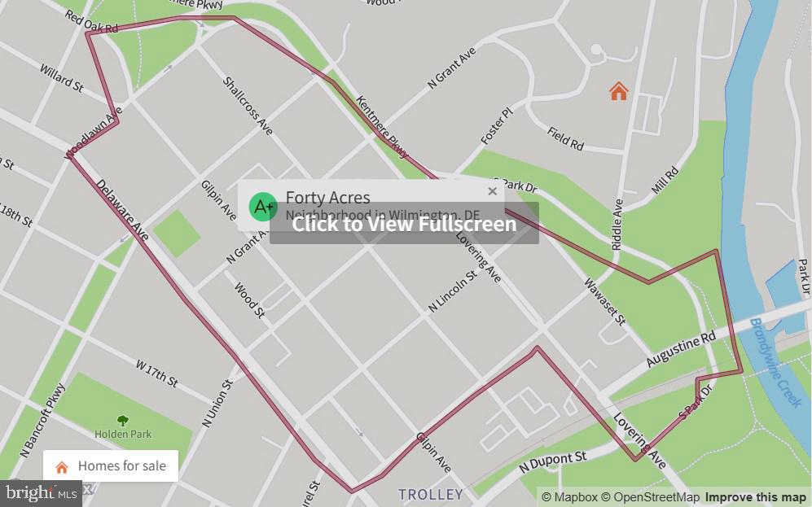Screen dimensions: 812x507
Task: Click the TROLLEY neighborhood label
Action: pos(430,495)
